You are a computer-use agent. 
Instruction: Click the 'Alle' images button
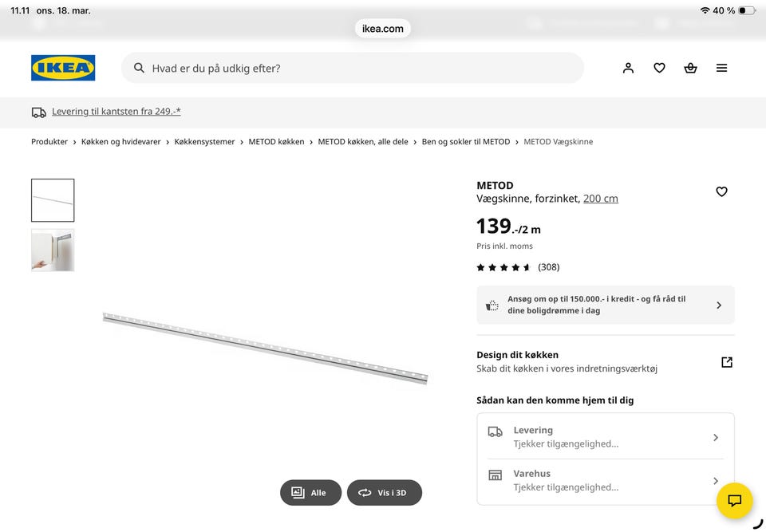tap(310, 493)
